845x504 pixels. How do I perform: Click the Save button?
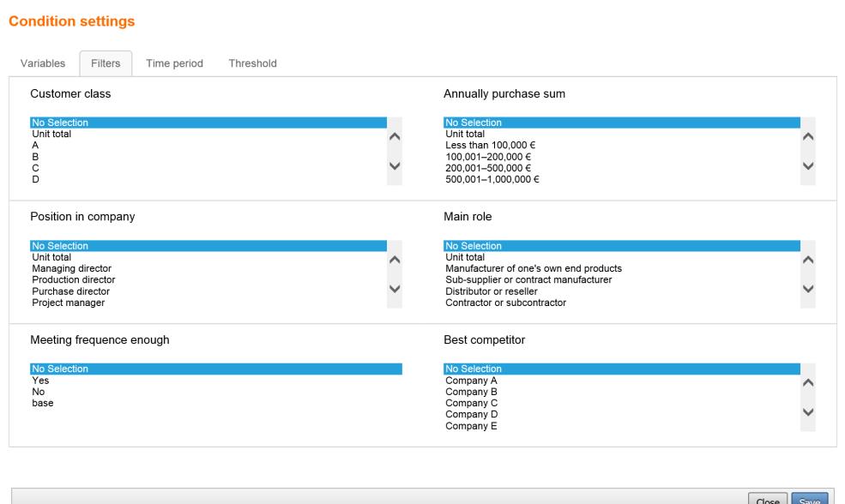point(810,499)
